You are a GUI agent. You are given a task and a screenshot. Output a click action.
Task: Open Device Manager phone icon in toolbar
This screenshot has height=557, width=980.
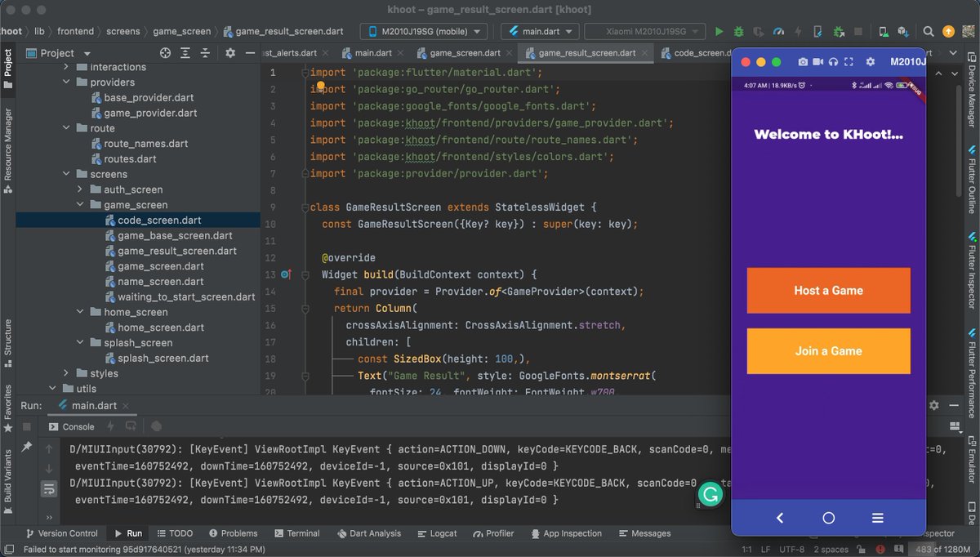coord(884,32)
